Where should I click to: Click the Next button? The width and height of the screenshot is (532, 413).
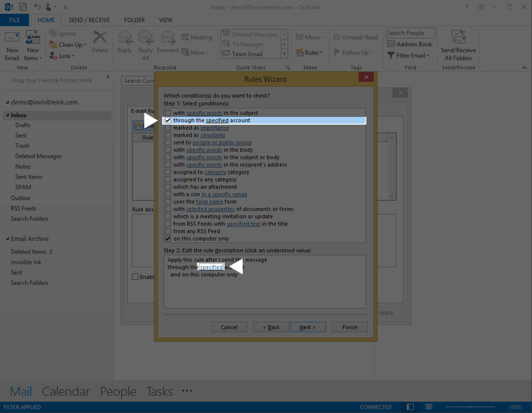point(308,327)
